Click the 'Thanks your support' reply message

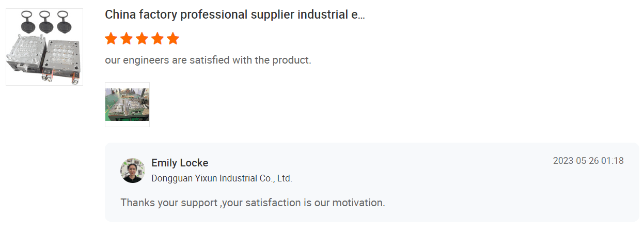(x=253, y=202)
